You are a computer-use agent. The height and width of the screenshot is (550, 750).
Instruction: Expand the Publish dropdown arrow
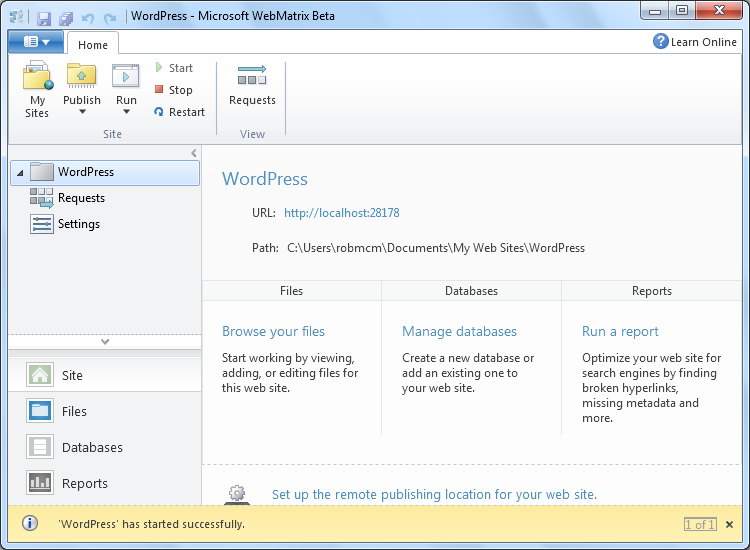pos(82,113)
